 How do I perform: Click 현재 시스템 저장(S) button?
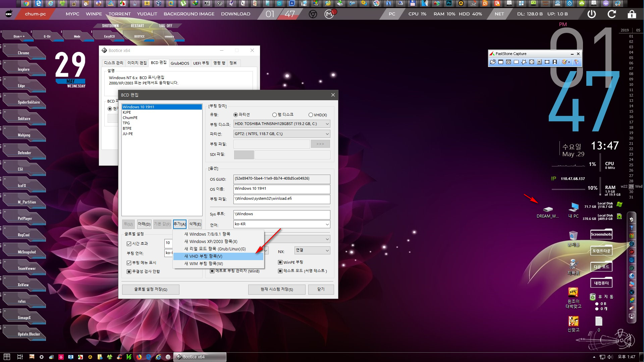[277, 289]
